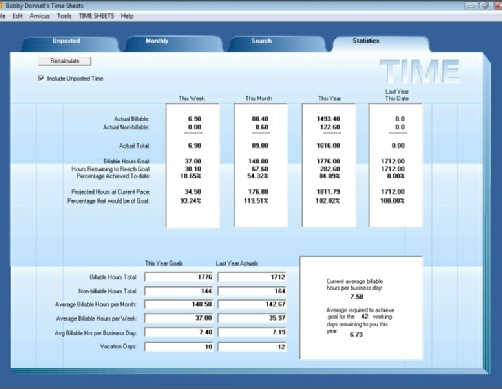This screenshot has height=389, width=502.
Task: Open the Amicus menu
Action: 39,16
